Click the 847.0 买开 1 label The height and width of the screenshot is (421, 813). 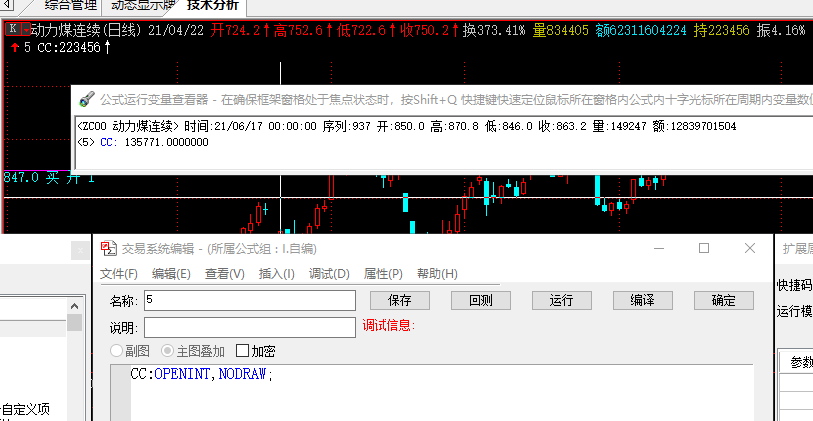coord(49,178)
